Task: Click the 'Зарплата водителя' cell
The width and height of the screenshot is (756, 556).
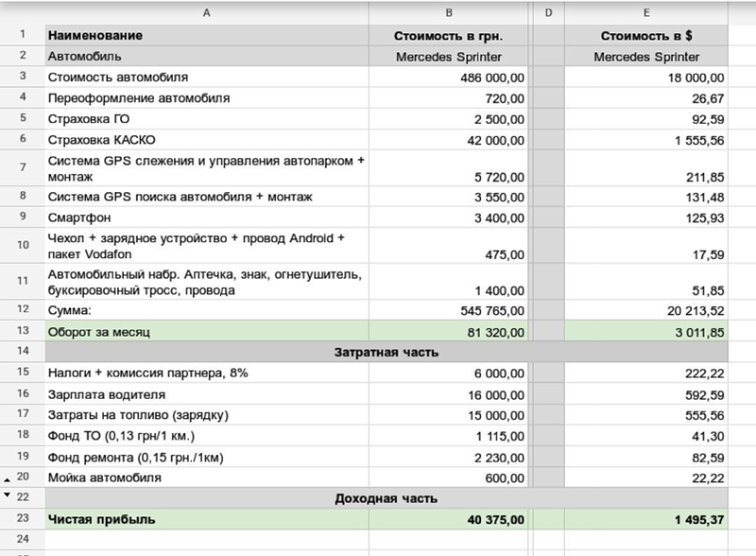Action: (207, 395)
